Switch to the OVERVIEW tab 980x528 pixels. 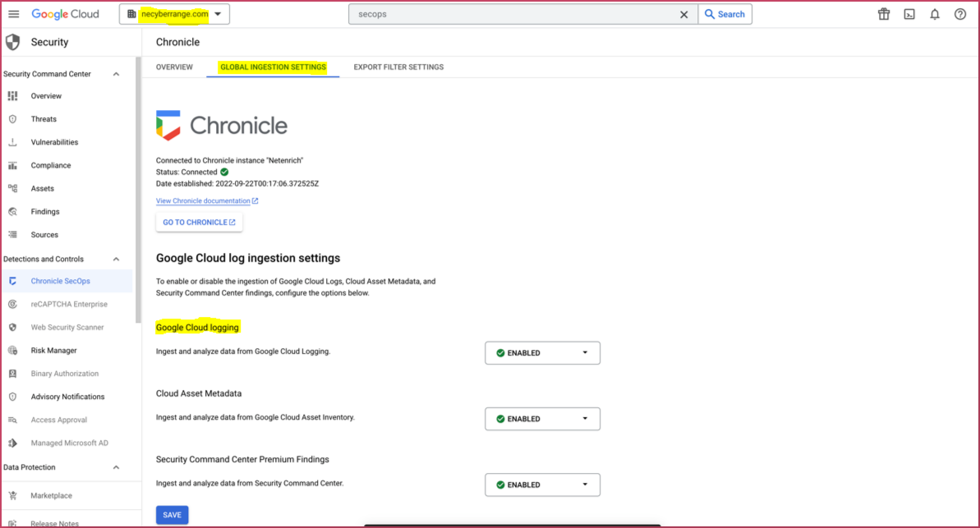coord(174,67)
